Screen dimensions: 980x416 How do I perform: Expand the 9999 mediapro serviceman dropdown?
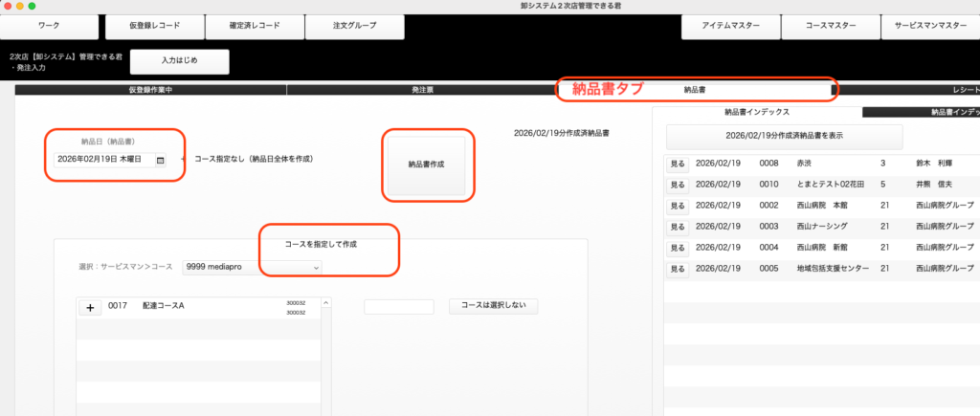coord(252,268)
